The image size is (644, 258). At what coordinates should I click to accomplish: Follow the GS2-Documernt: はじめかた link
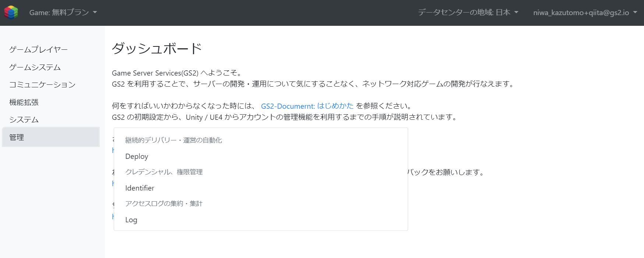[x=307, y=106]
